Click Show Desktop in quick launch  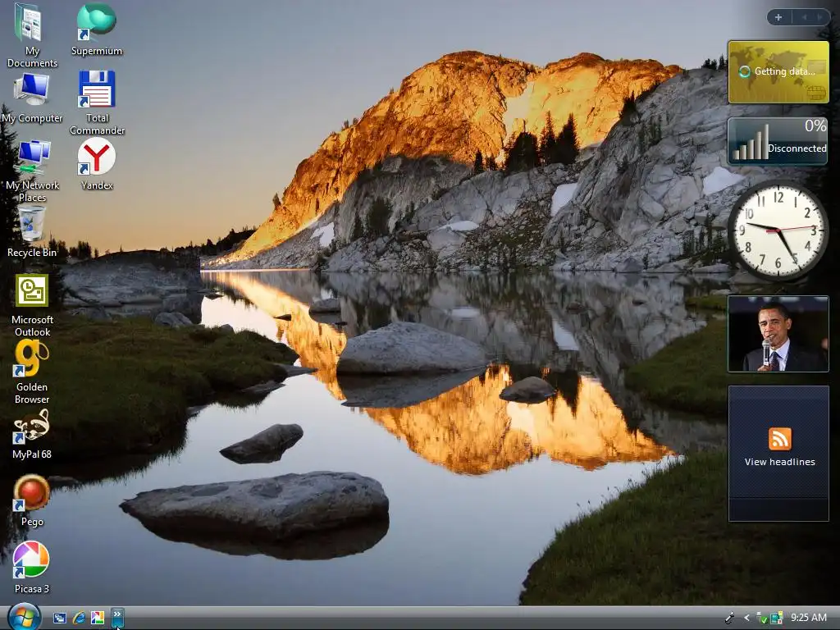59,619
